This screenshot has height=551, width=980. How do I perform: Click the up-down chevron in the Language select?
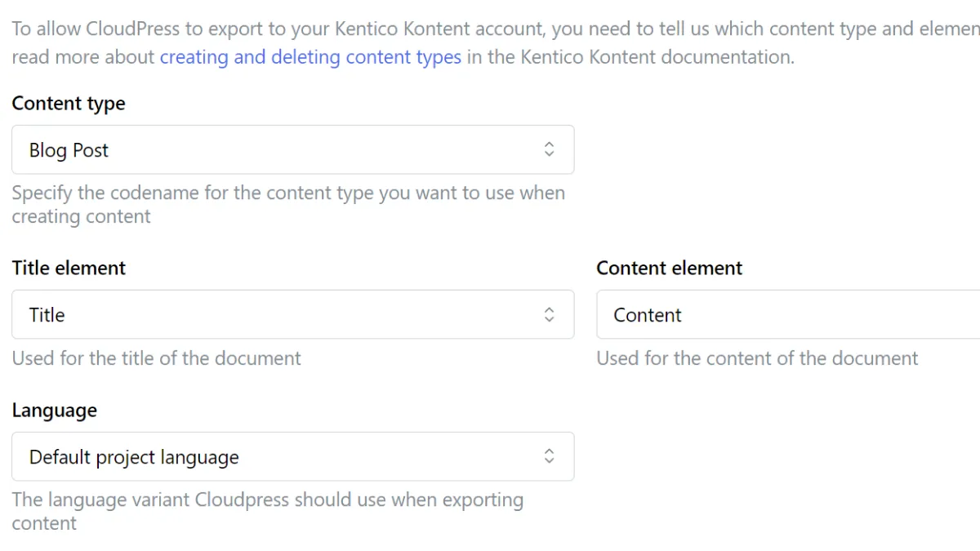tap(550, 456)
